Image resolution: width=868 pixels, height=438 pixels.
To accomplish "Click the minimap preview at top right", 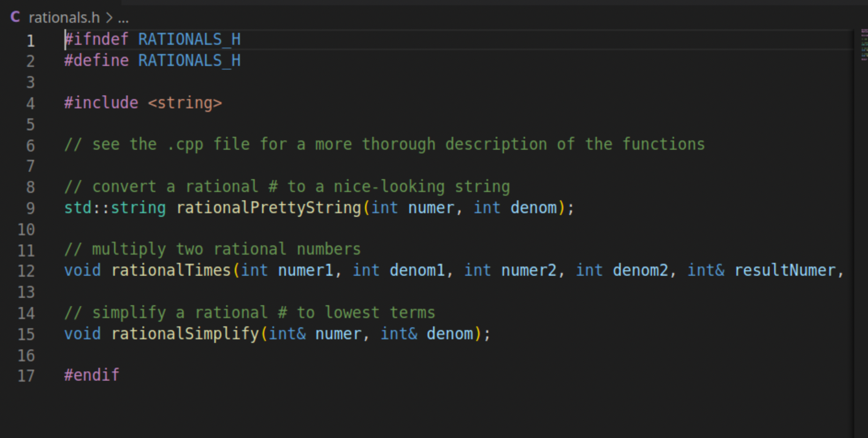I will [x=863, y=43].
